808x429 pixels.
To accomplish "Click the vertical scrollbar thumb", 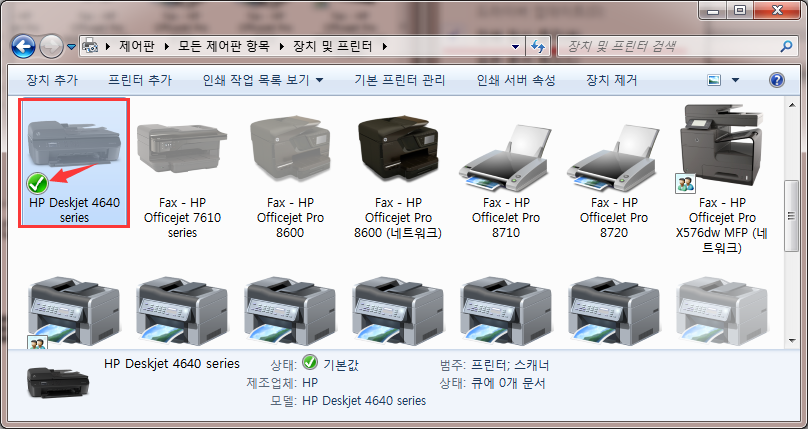I will (x=792, y=216).
